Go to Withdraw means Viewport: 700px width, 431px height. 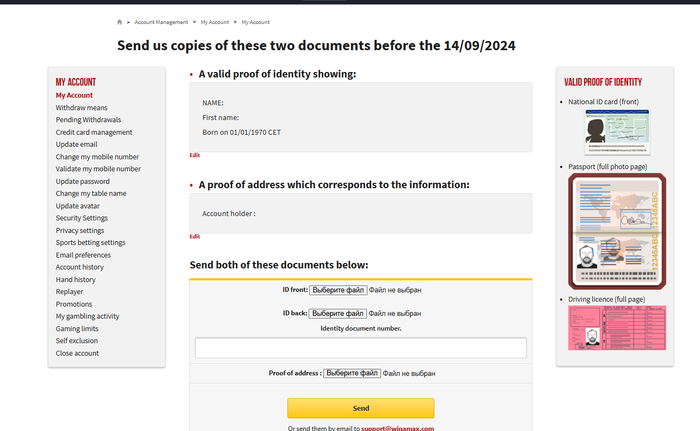[81, 107]
